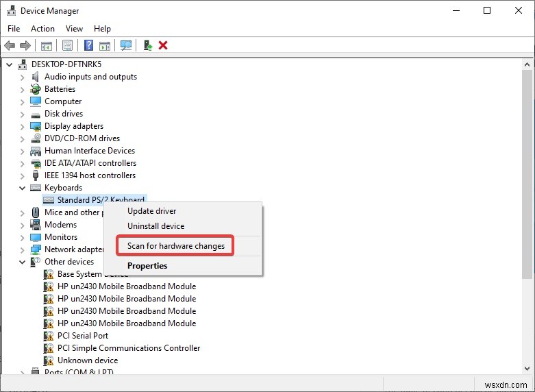Image resolution: width=535 pixels, height=392 pixels.
Task: Click the Batteries category icon
Action: [35, 89]
